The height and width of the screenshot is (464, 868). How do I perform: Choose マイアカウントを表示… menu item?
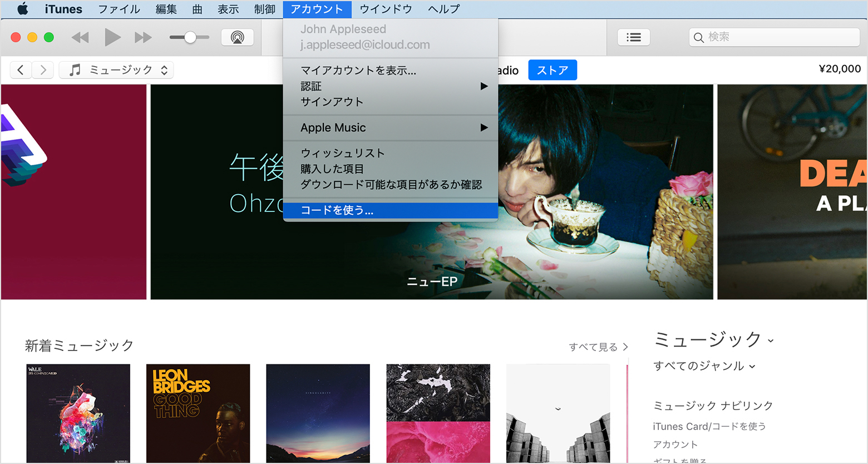point(391,70)
